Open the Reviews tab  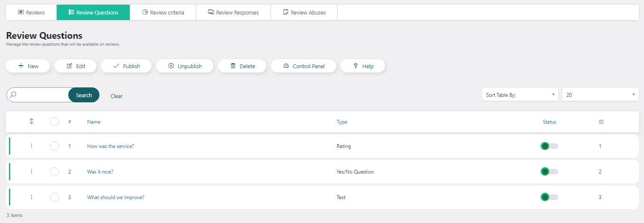(x=31, y=12)
